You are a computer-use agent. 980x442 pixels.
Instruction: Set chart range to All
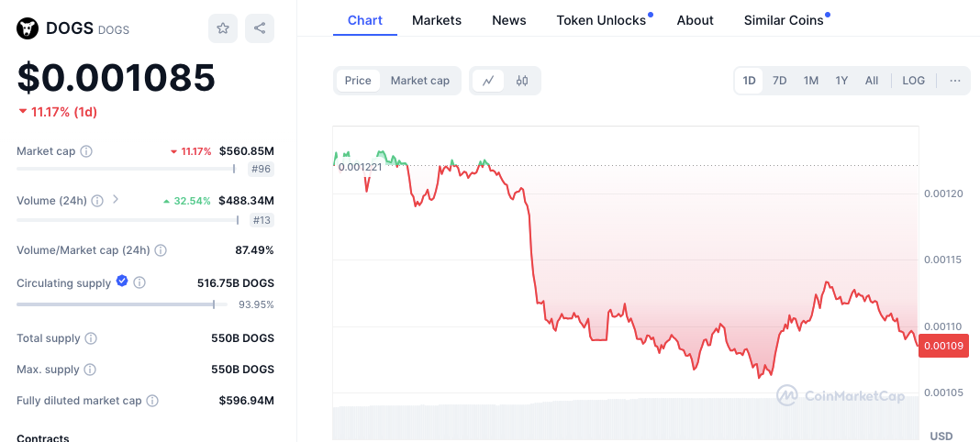click(x=871, y=81)
